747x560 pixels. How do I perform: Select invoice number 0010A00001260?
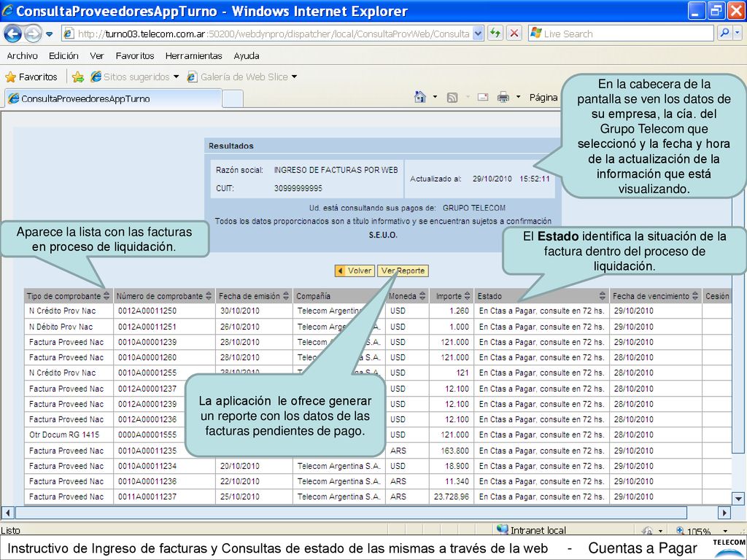(147, 357)
